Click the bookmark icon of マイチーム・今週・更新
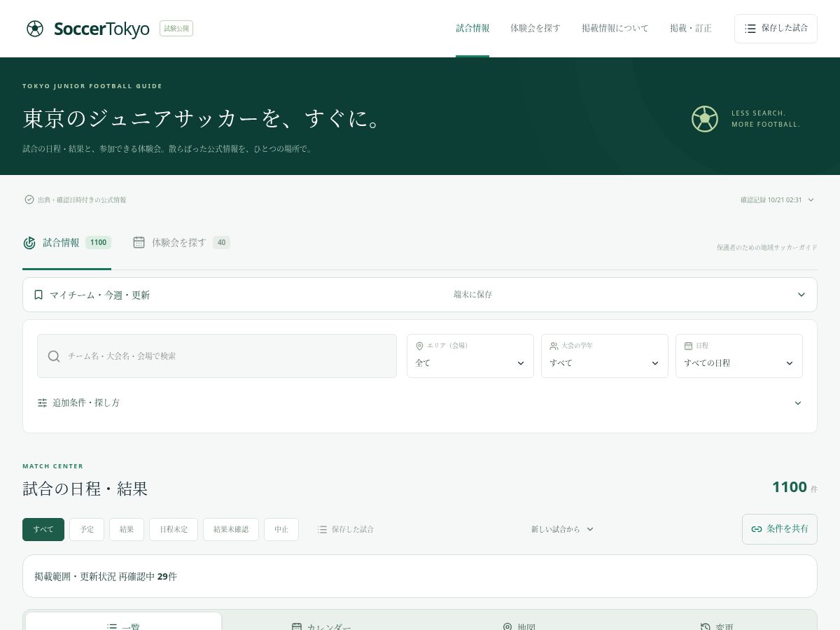This screenshot has width=840, height=630. click(38, 295)
